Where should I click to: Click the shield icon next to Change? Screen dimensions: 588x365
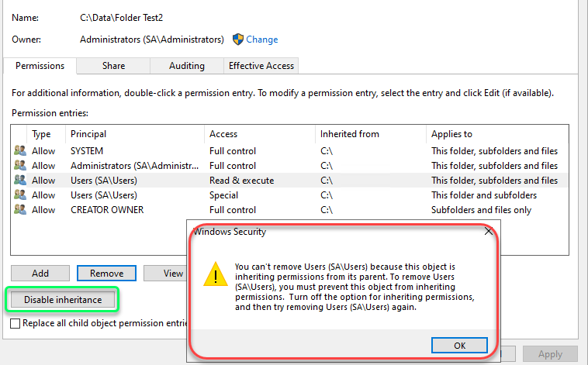pyautogui.click(x=238, y=40)
